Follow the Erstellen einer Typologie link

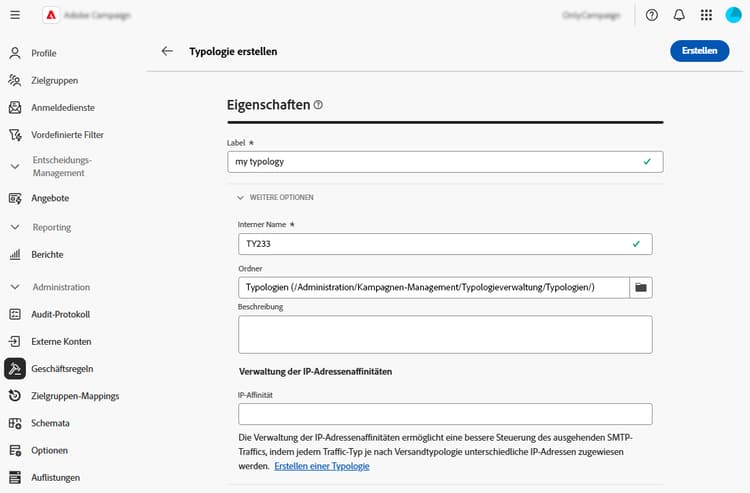(x=321, y=466)
